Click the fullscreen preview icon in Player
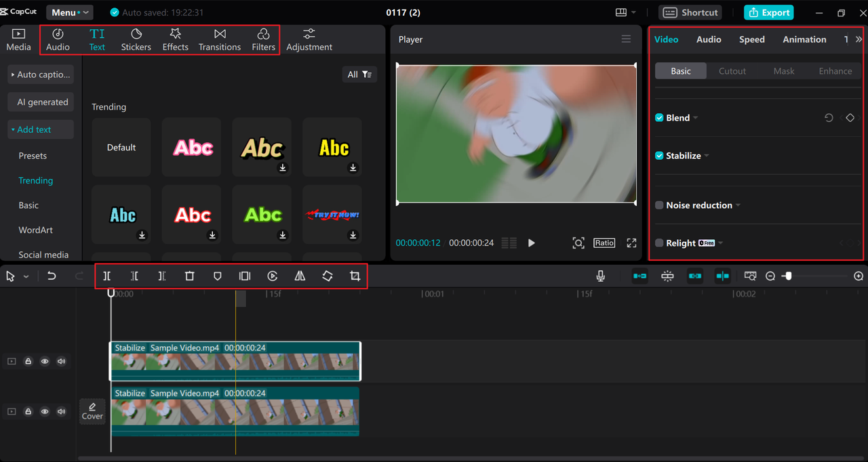868x462 pixels. coord(631,243)
